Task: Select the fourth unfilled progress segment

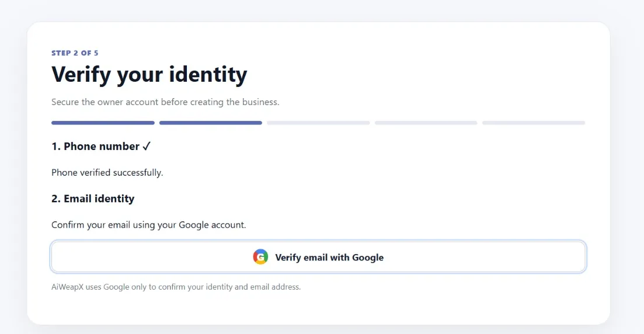Action: pyautogui.click(x=426, y=123)
